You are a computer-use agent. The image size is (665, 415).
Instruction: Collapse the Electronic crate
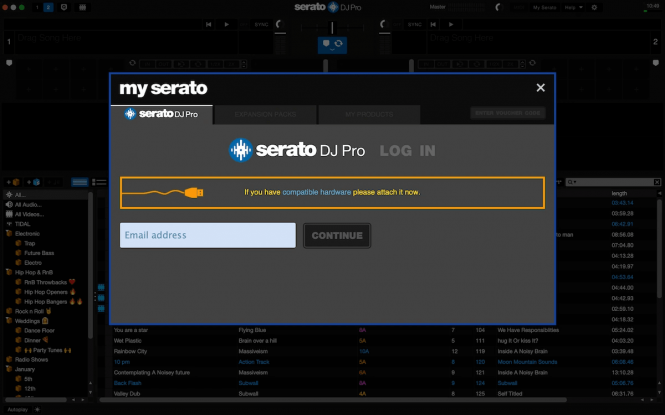click(8, 233)
